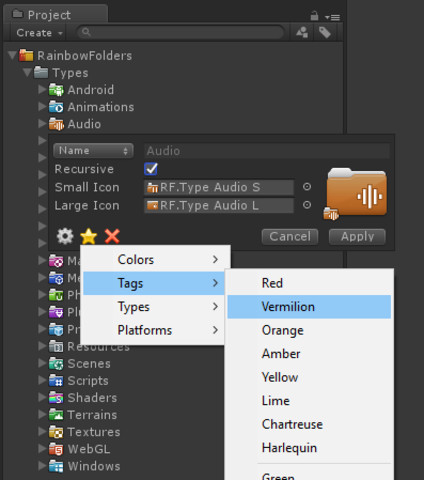Open the Platforms submenu
The width and height of the screenshot is (424, 480).
click(x=154, y=330)
